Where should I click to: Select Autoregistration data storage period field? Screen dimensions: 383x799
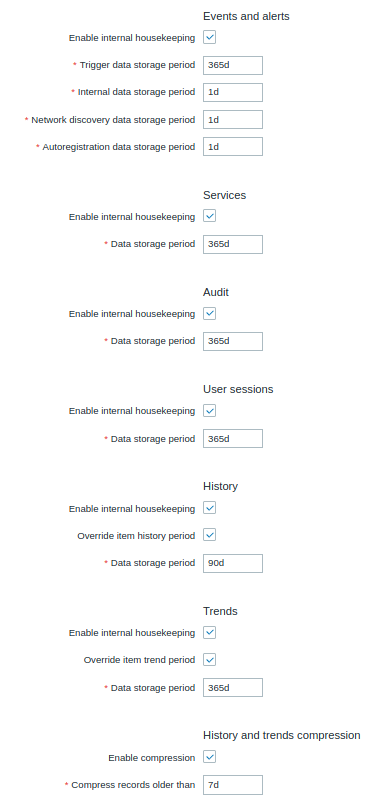233,147
